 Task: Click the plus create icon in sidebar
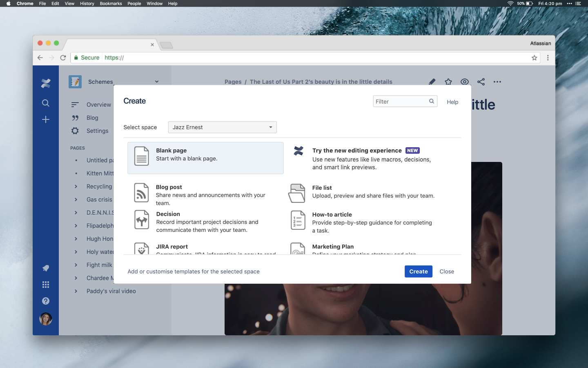click(x=46, y=119)
